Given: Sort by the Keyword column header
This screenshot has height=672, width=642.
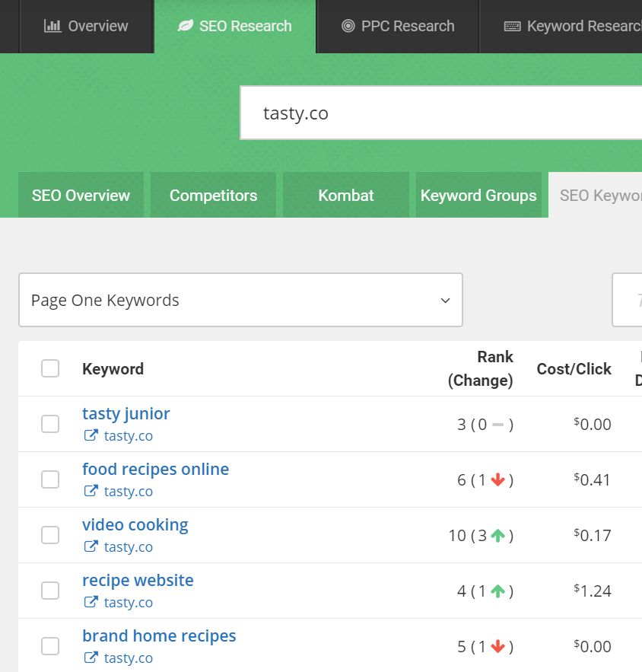Looking at the screenshot, I should pos(113,369).
